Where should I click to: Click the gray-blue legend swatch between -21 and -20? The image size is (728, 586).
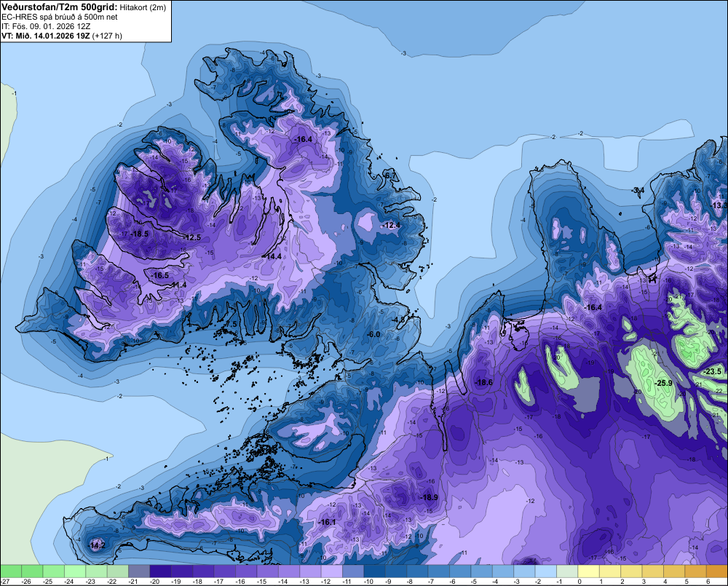(x=139, y=571)
